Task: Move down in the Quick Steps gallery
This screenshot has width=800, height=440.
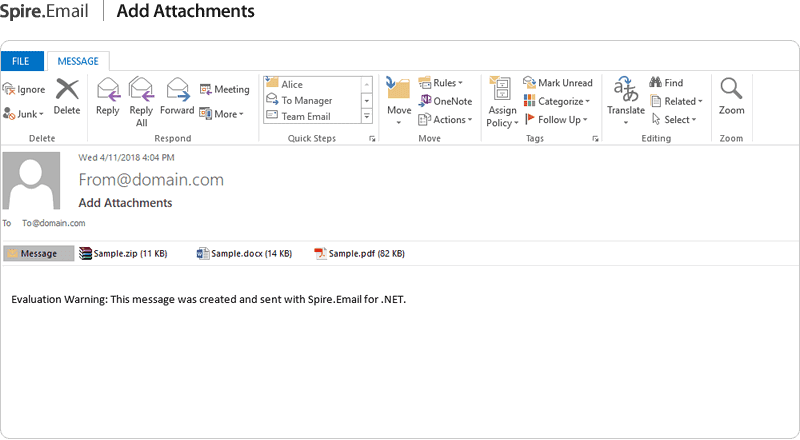Action: click(x=367, y=101)
